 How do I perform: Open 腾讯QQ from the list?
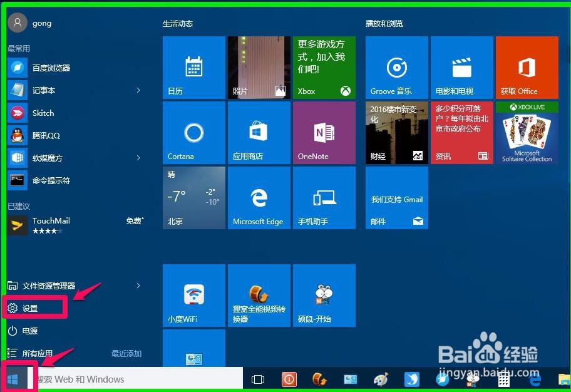pos(76,135)
